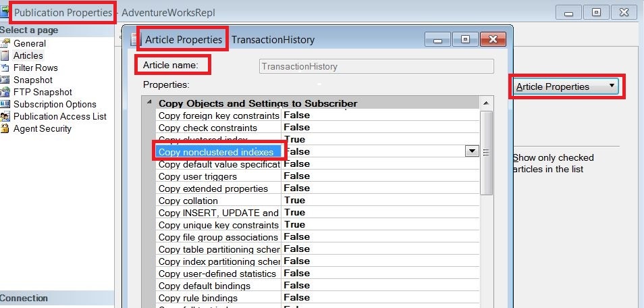Collapse Copy Objects and Settings section
Viewport: 644px width, 308px height.
149,103
